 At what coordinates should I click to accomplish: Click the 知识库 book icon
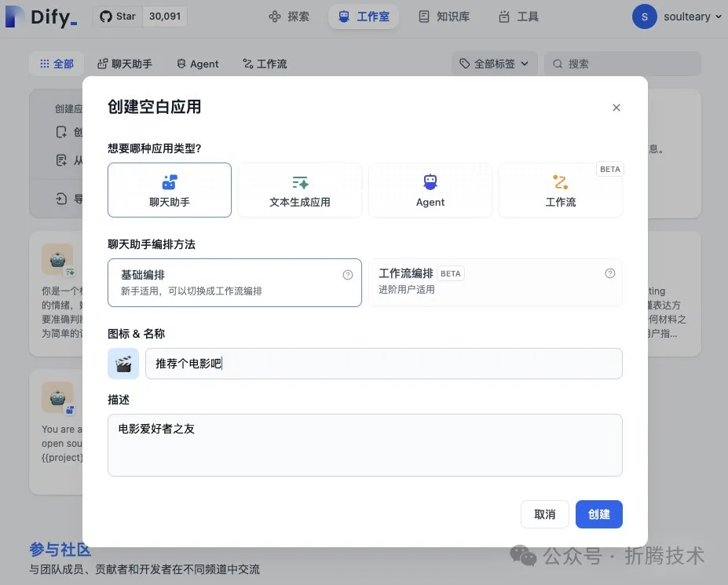tap(424, 16)
